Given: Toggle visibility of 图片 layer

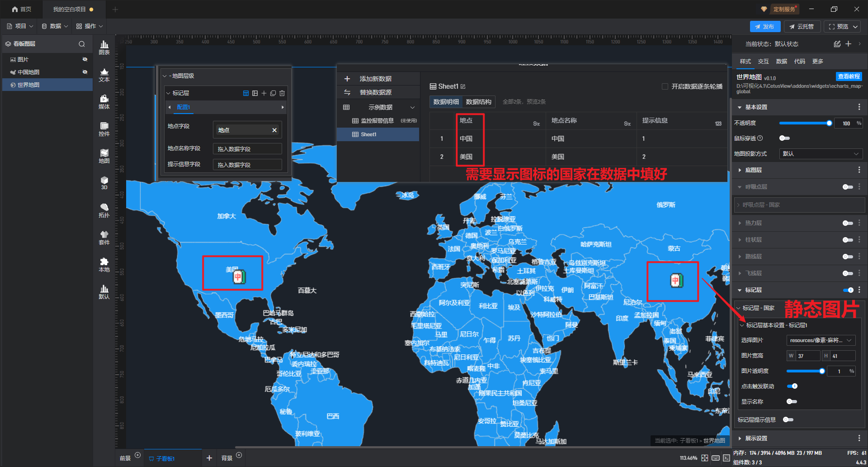Looking at the screenshot, I should point(85,60).
